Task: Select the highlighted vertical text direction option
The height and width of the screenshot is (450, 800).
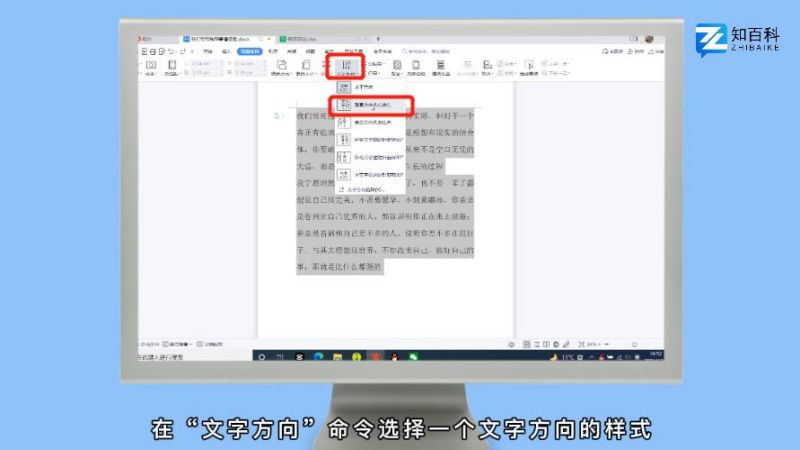Action: [370, 104]
